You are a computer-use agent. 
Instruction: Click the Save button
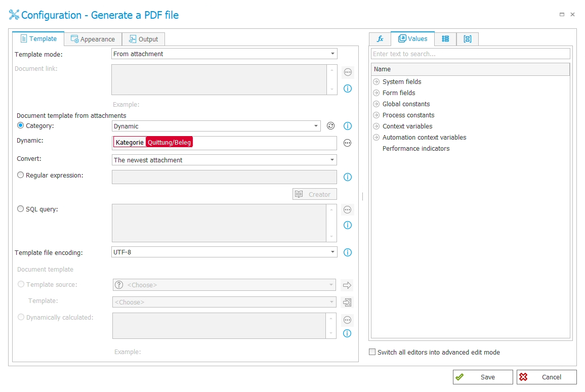(482, 377)
